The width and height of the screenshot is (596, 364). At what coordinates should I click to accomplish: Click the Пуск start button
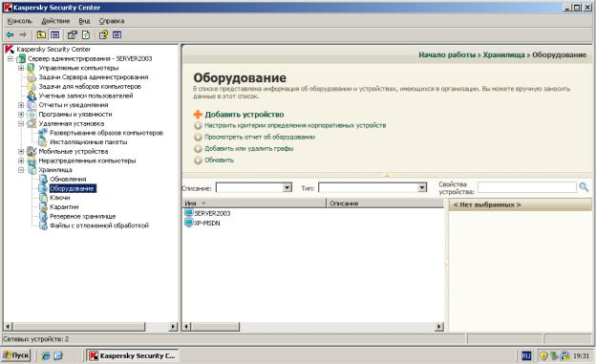point(15,355)
